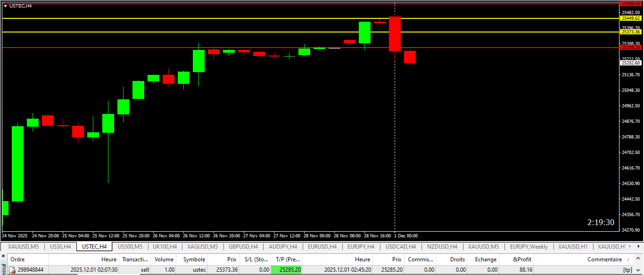
Task: Select red price label 25285.20 on axis
Action: pyautogui.click(x=631, y=47)
